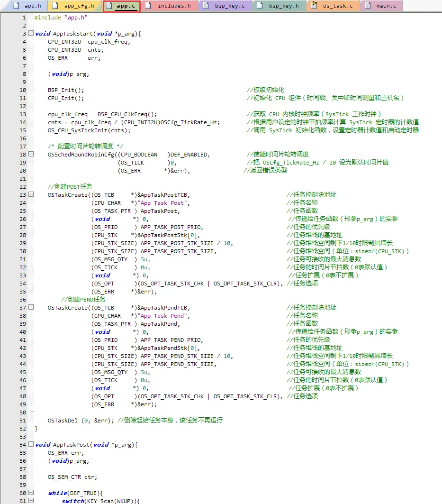The height and width of the screenshot is (504, 442).
Task: Click line number 51 in the gutter
Action: click(23, 421)
